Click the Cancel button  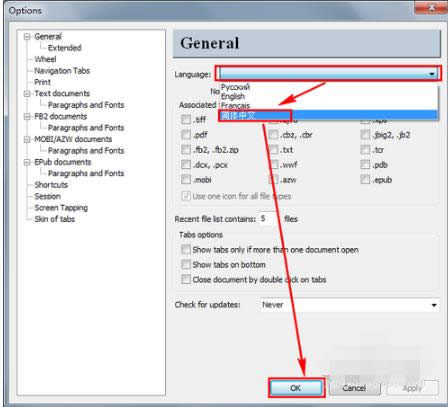pos(354,388)
